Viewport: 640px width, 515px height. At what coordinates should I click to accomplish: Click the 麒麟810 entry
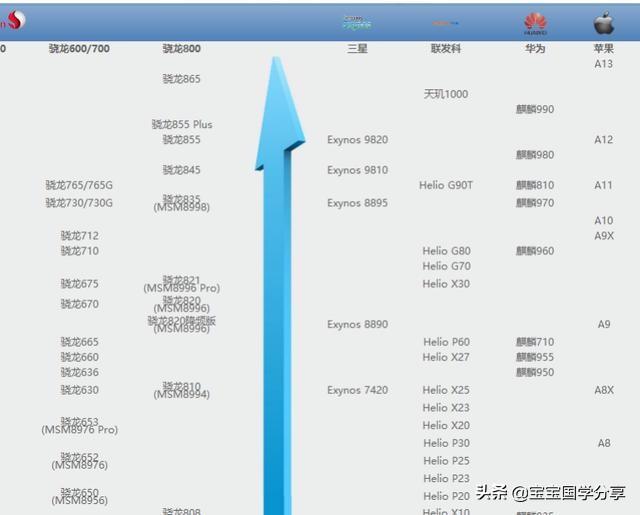point(535,185)
